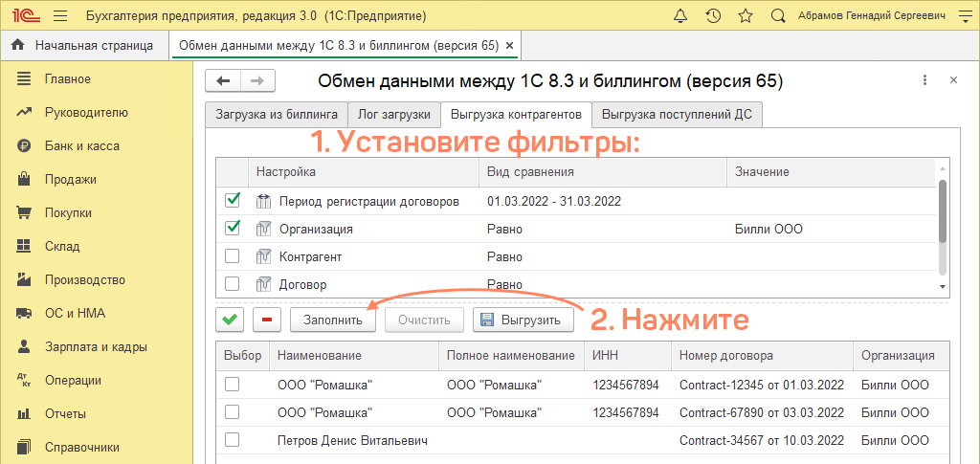Click the Билли ООО filter value
980x464 pixels.
click(x=768, y=230)
